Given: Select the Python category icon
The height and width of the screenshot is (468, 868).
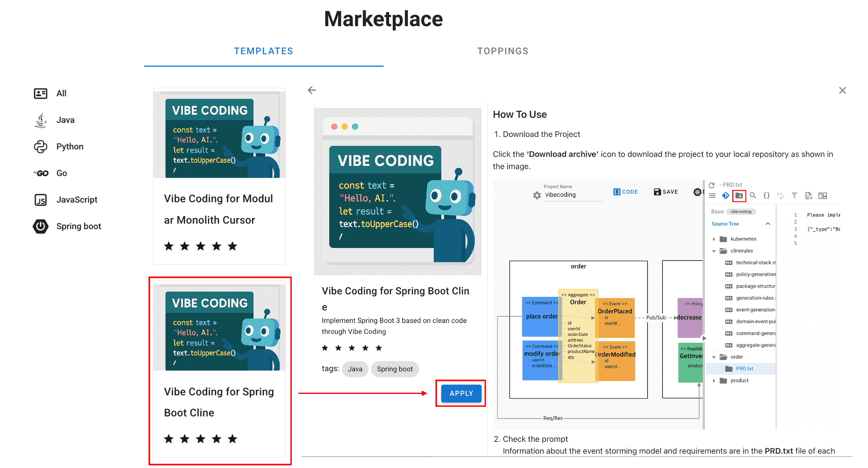Looking at the screenshot, I should (x=41, y=147).
